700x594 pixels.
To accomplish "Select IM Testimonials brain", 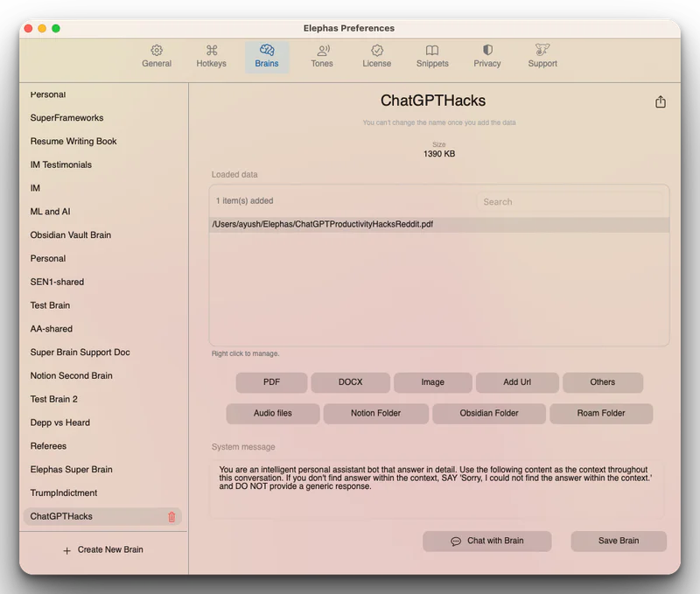I will (x=60, y=164).
